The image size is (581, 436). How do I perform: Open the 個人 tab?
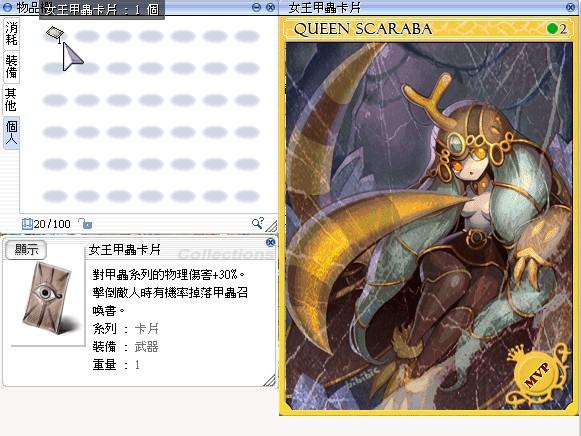click(11, 133)
